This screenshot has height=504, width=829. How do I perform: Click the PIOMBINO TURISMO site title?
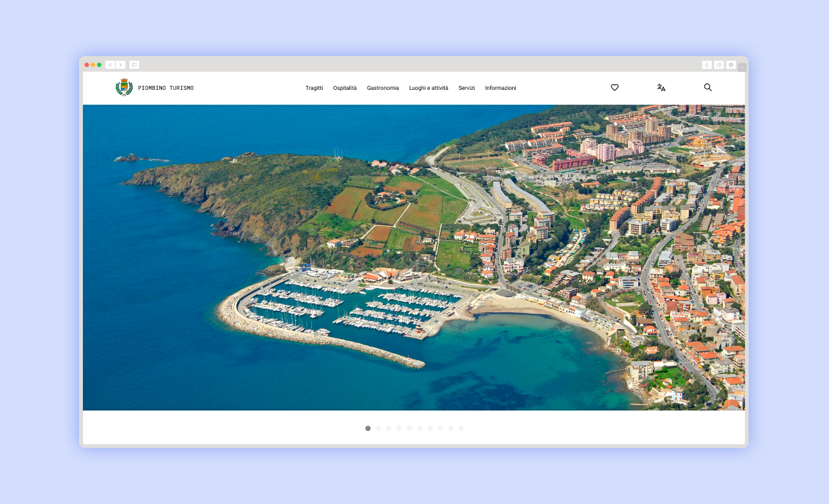point(166,88)
